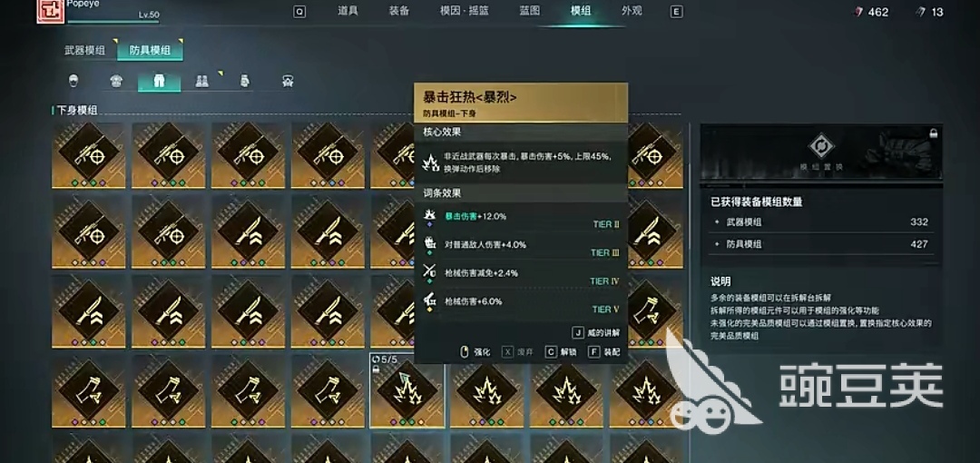Click the 装配 equip button

click(x=603, y=352)
